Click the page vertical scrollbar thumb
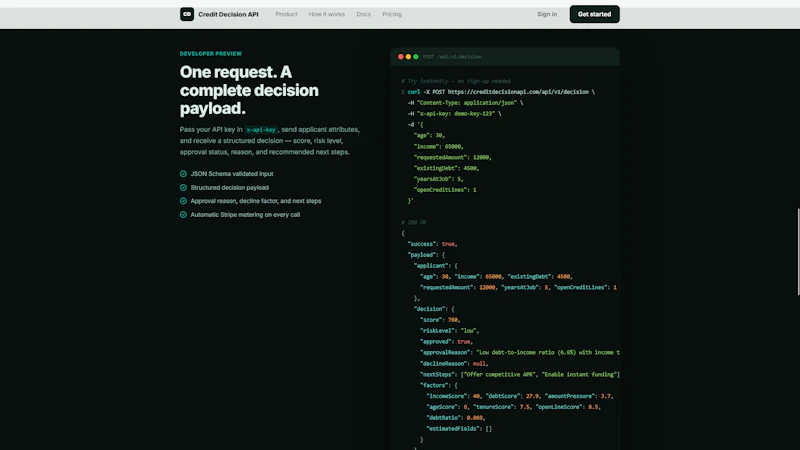The width and height of the screenshot is (800, 450). click(798, 252)
